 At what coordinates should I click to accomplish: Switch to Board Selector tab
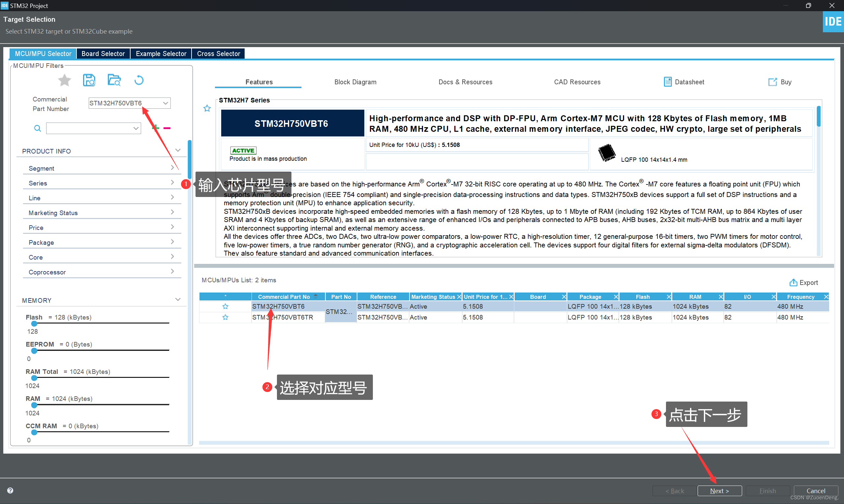click(103, 54)
